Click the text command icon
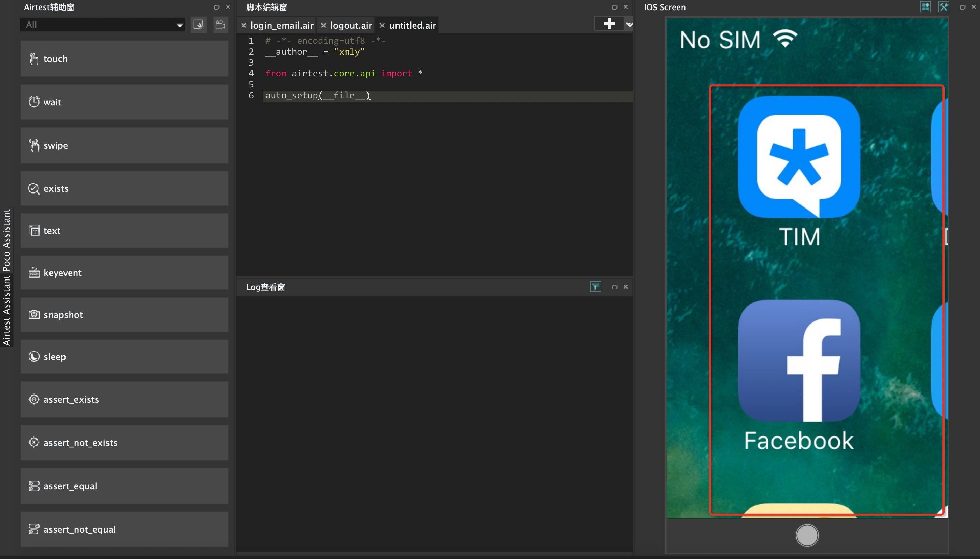 click(x=34, y=231)
